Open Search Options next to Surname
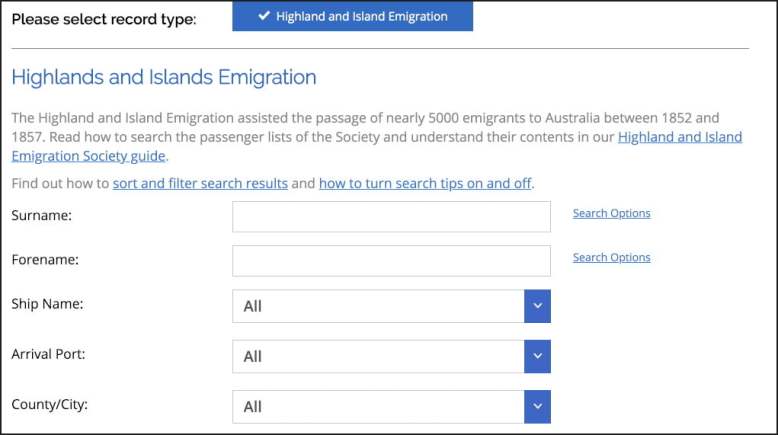The image size is (778, 435). coord(611,213)
